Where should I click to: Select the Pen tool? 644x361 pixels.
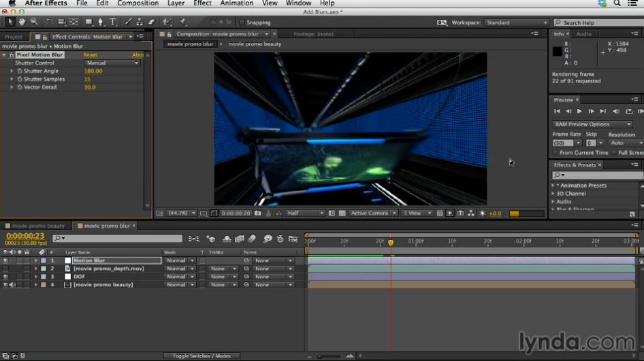point(101,22)
